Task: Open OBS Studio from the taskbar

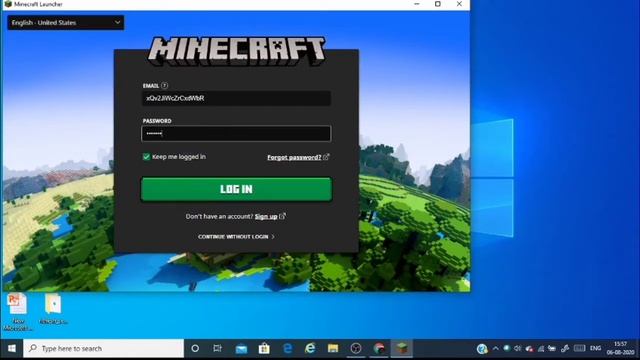Action: 356,348
